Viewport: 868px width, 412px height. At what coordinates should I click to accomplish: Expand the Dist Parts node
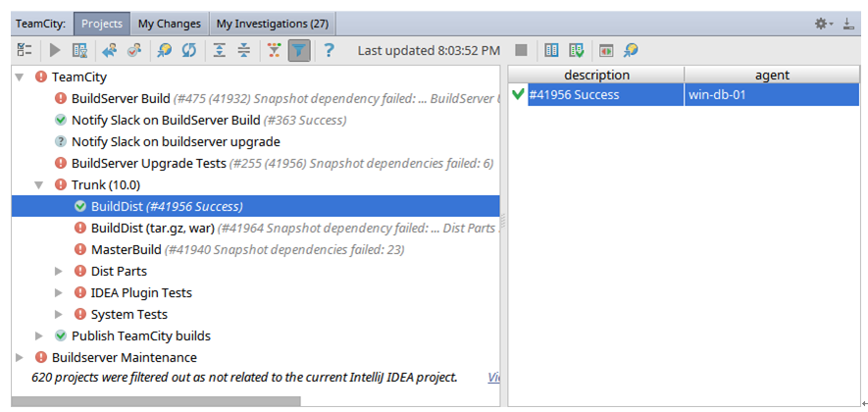point(59,272)
